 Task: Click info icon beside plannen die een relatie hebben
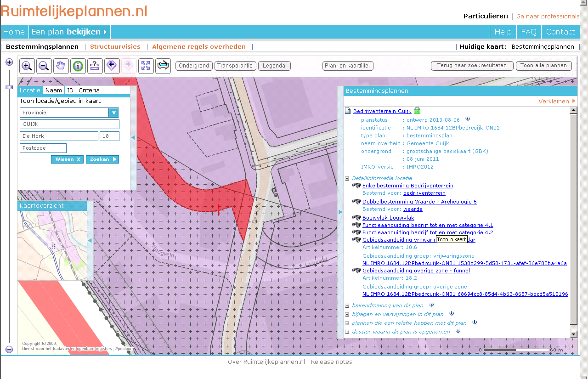pos(475,322)
